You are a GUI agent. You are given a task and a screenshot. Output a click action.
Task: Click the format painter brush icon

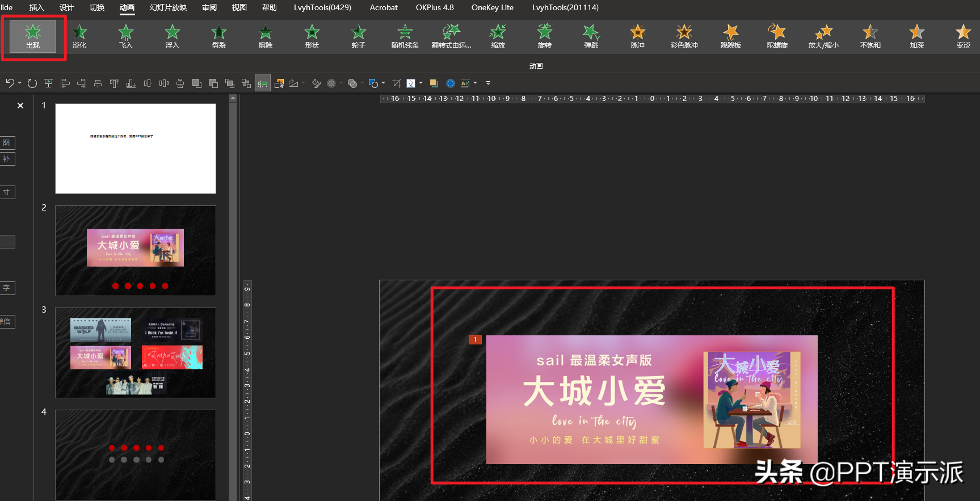click(x=317, y=83)
